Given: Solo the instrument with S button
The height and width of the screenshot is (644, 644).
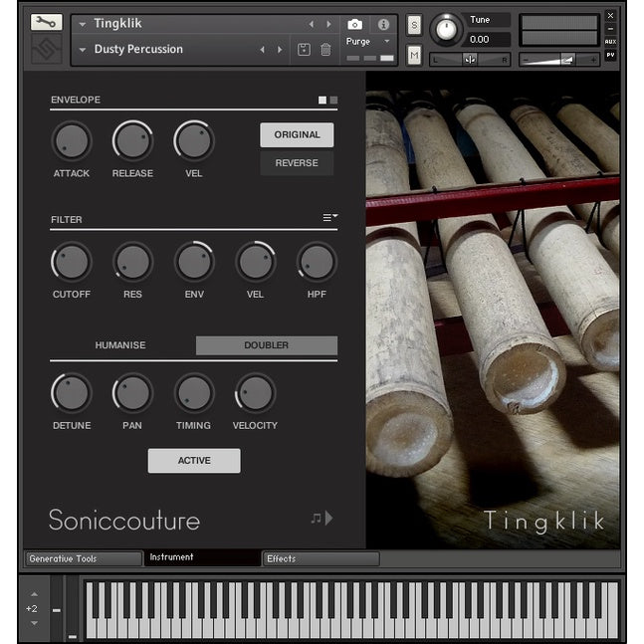Looking at the screenshot, I should pyautogui.click(x=414, y=25).
